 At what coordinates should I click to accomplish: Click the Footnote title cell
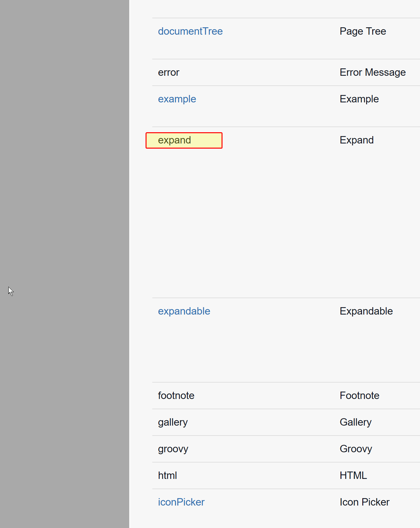pyautogui.click(x=360, y=395)
